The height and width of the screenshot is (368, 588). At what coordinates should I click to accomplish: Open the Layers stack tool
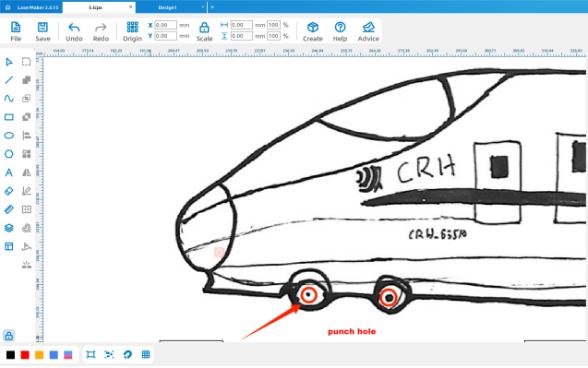[9, 228]
